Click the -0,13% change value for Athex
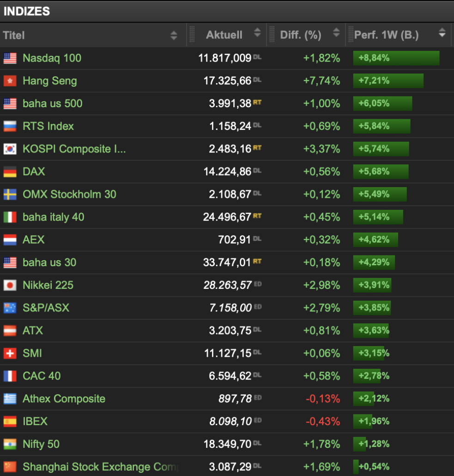 322,398
